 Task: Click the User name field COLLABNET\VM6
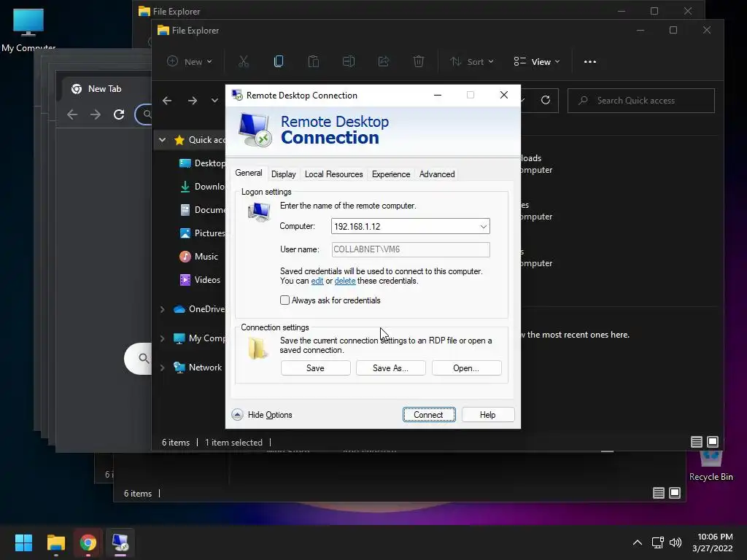411,249
